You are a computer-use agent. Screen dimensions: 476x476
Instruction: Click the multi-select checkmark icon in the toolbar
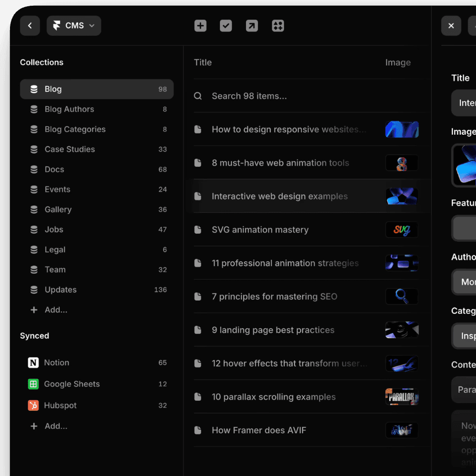click(226, 26)
